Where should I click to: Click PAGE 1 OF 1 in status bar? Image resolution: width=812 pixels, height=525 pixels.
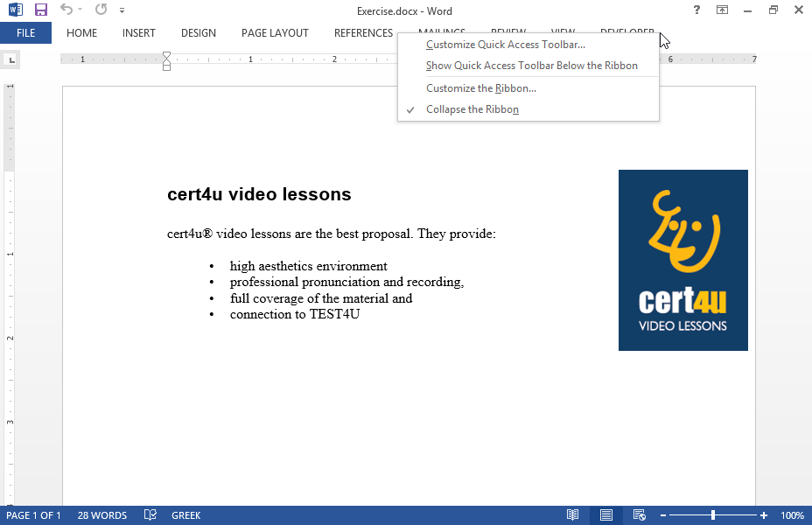click(33, 515)
